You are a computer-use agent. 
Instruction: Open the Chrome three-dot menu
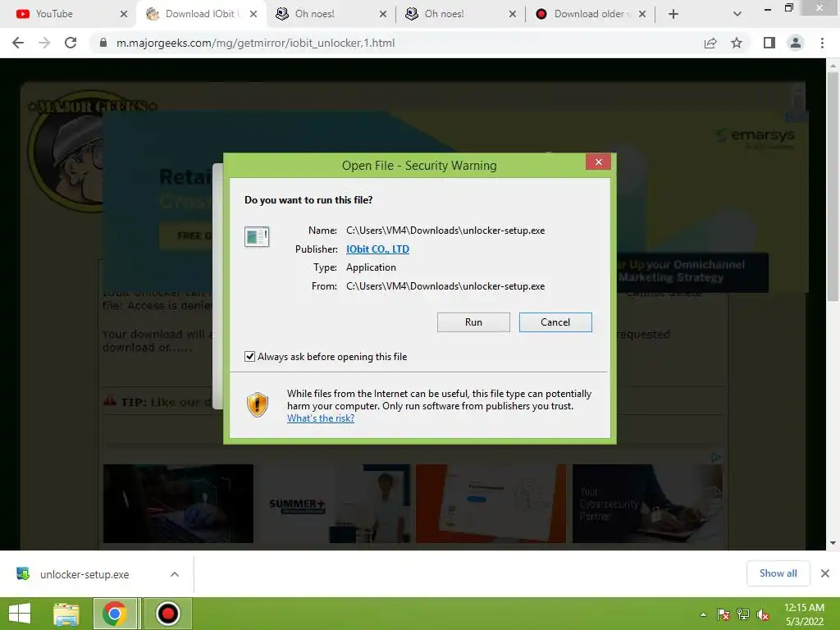822,43
